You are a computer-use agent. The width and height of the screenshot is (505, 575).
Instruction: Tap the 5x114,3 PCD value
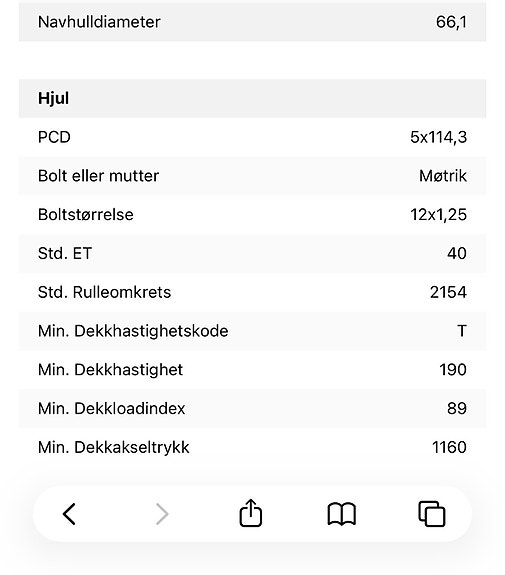tap(438, 137)
